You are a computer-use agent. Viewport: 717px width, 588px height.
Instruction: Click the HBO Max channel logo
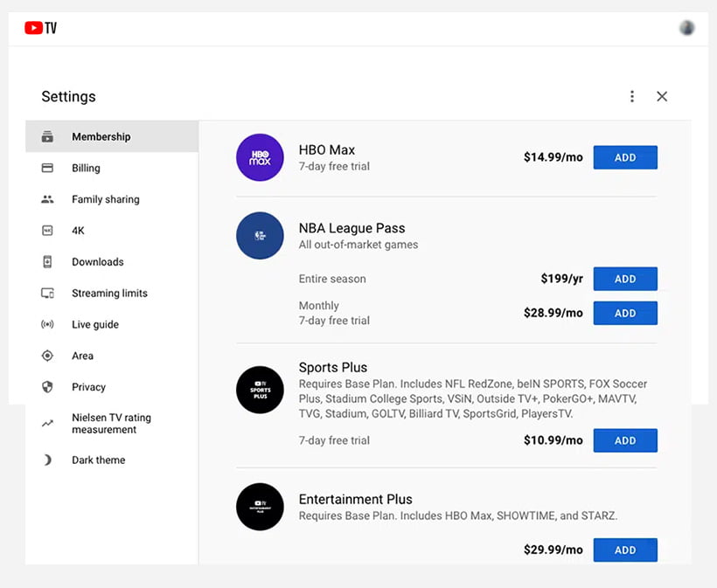point(260,157)
